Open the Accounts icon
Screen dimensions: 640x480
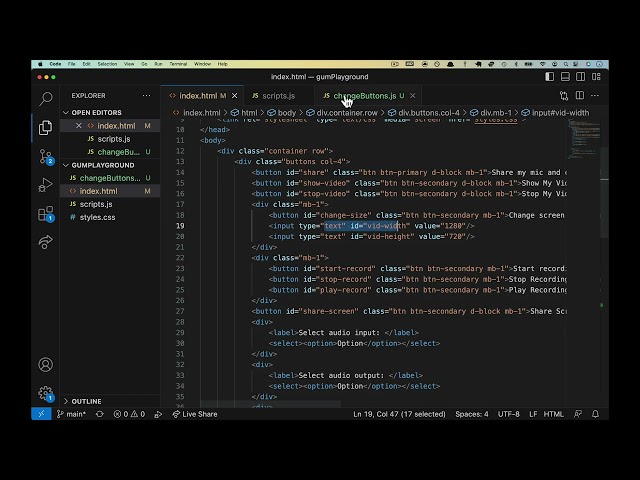pyautogui.click(x=45, y=364)
